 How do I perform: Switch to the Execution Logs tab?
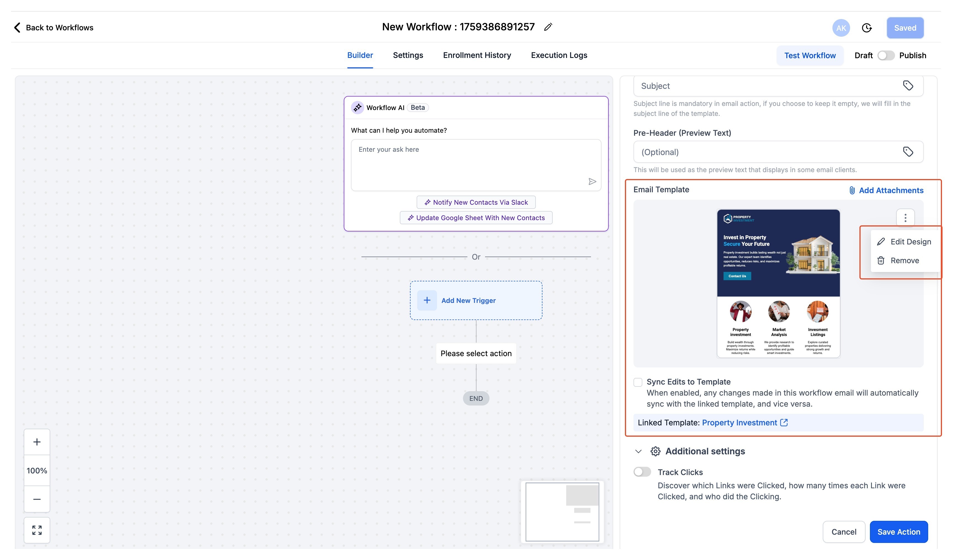[x=559, y=55]
